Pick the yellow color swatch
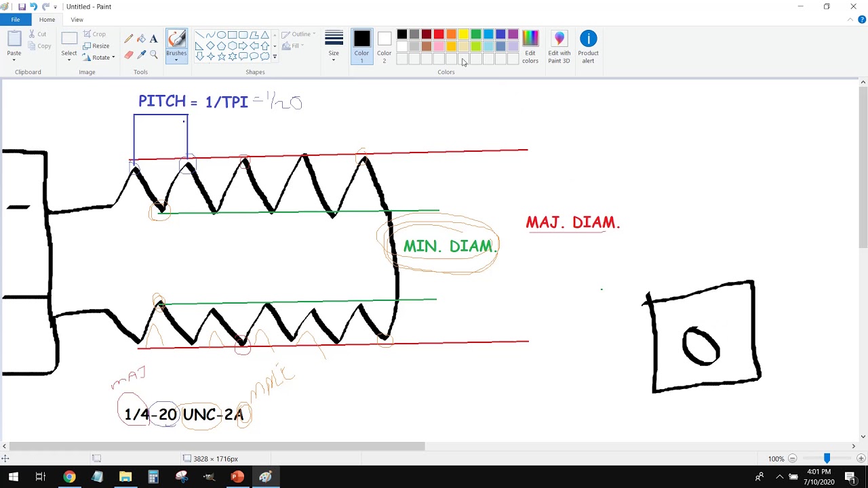 (x=463, y=35)
